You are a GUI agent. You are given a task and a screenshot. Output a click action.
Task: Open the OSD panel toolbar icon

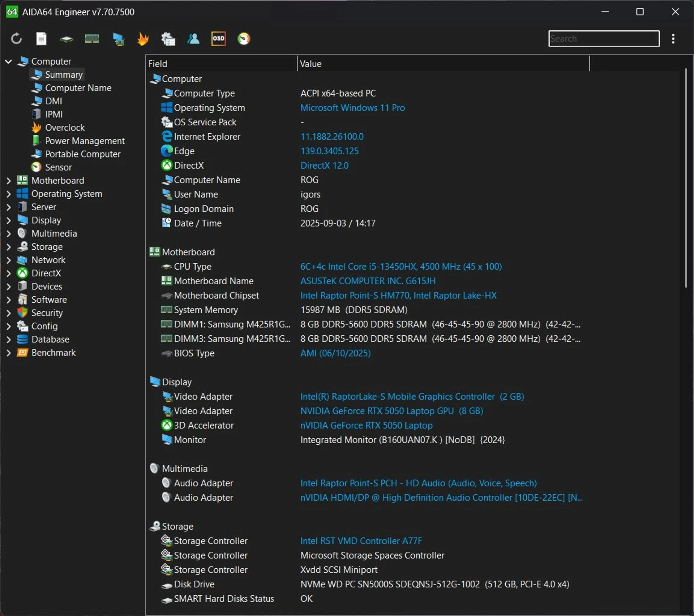pyautogui.click(x=218, y=39)
